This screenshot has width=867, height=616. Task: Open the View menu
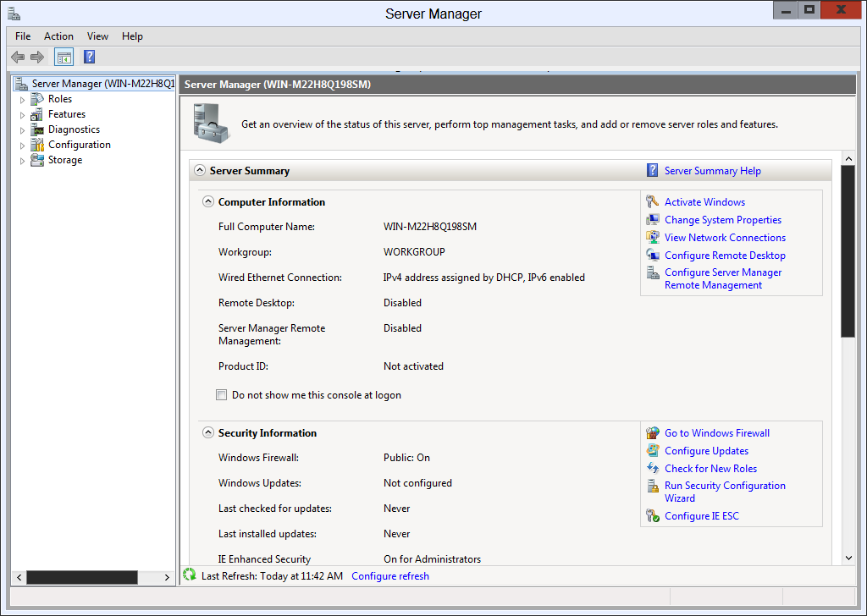pos(97,36)
